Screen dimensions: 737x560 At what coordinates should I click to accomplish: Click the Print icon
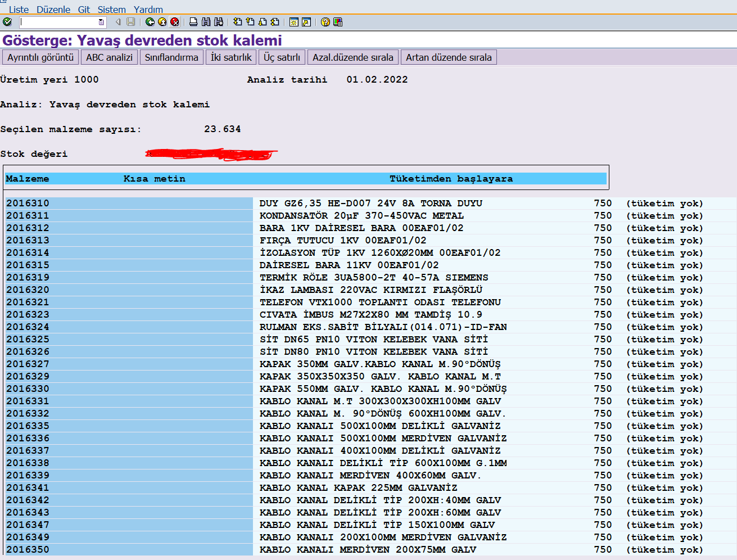193,22
